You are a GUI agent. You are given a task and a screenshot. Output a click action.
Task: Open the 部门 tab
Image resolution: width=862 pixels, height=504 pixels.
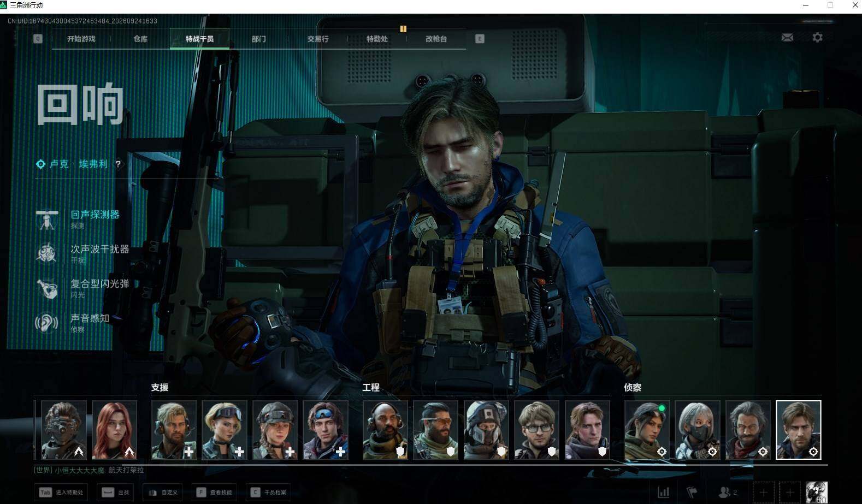click(258, 39)
